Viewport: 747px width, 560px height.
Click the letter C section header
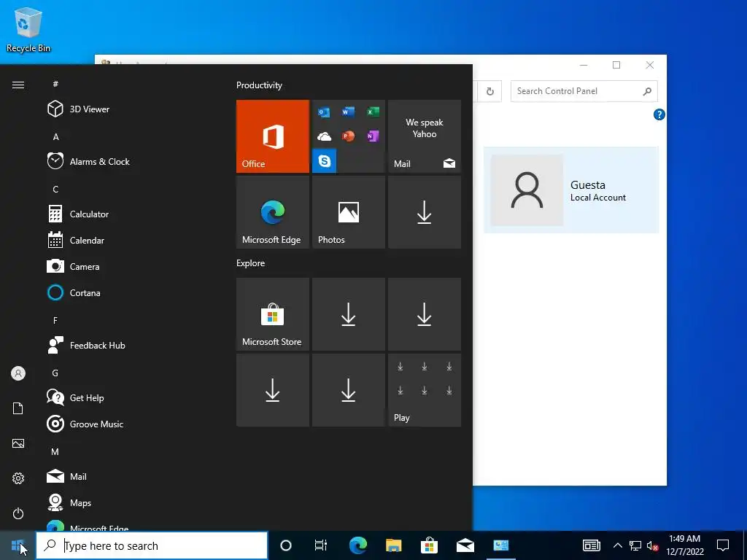point(55,189)
